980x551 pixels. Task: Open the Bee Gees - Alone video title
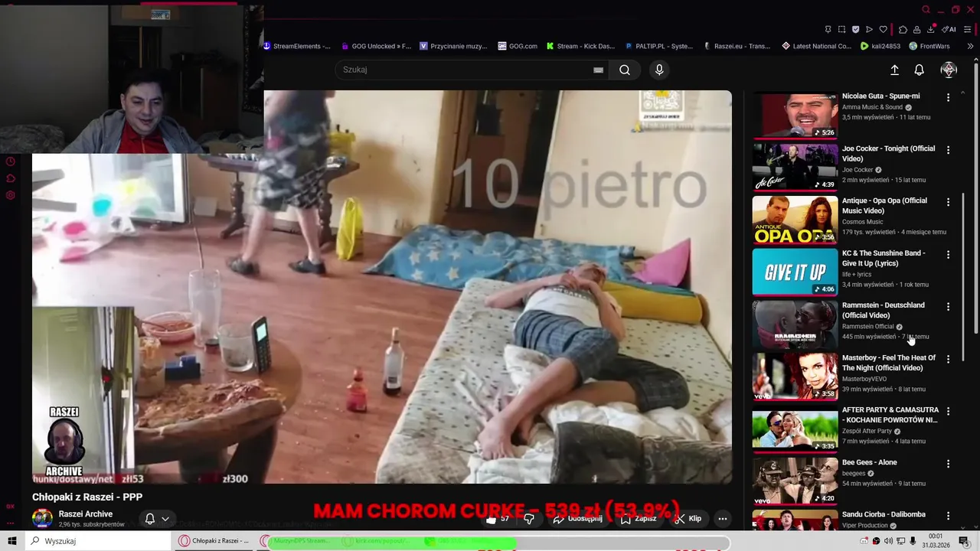(x=869, y=462)
